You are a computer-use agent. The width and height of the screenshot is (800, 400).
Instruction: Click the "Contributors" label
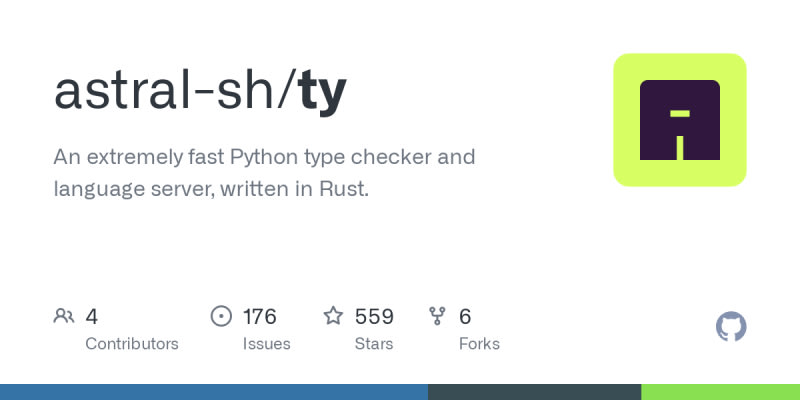[x=132, y=344]
